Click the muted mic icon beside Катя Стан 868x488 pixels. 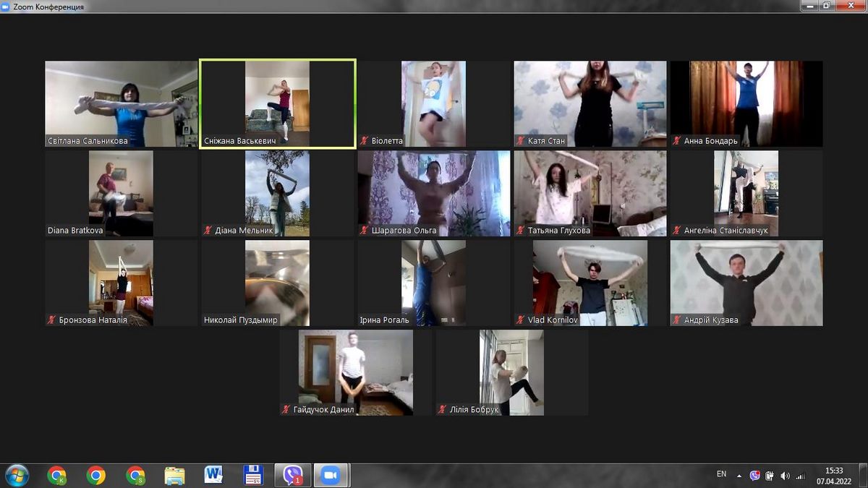[521, 141]
